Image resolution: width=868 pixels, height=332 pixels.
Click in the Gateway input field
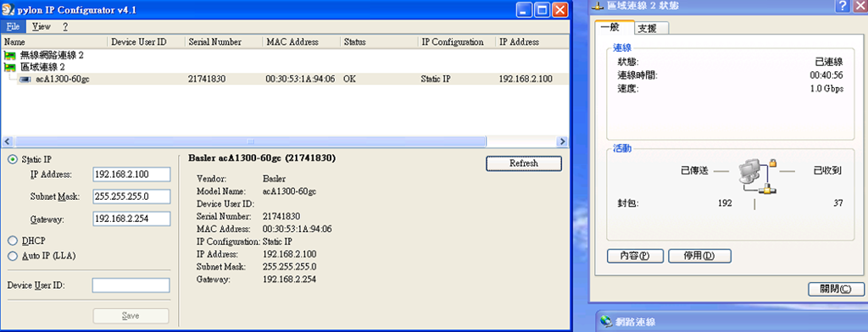pyautogui.click(x=131, y=219)
